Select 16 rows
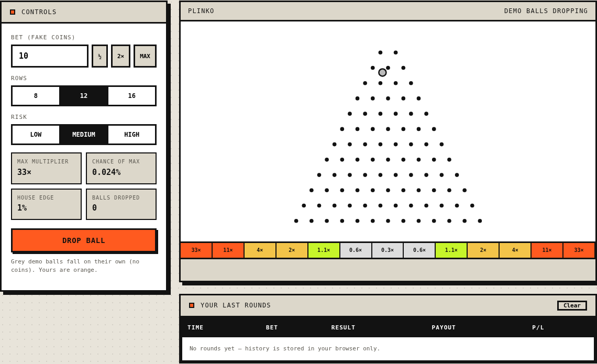The height and width of the screenshot is (364, 597). point(132,95)
